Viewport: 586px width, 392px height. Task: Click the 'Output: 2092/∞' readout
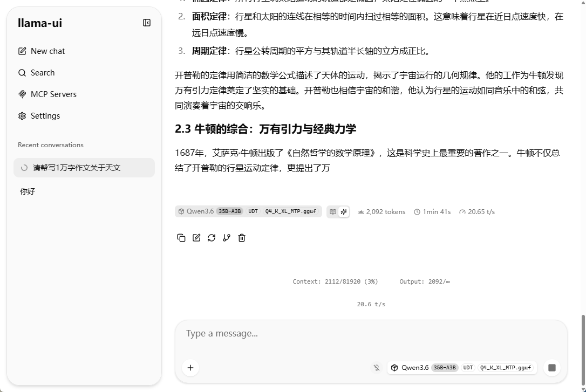425,281
